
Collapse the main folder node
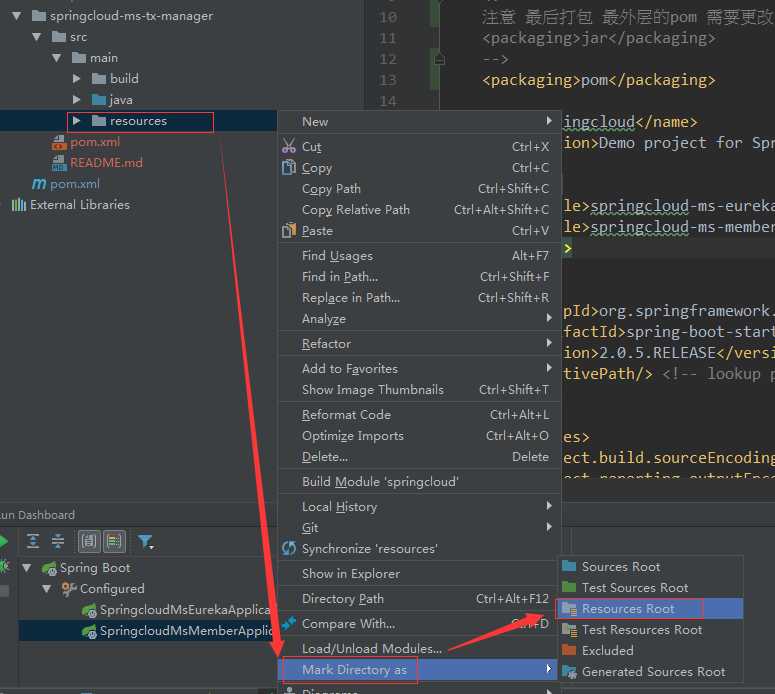coord(57,58)
